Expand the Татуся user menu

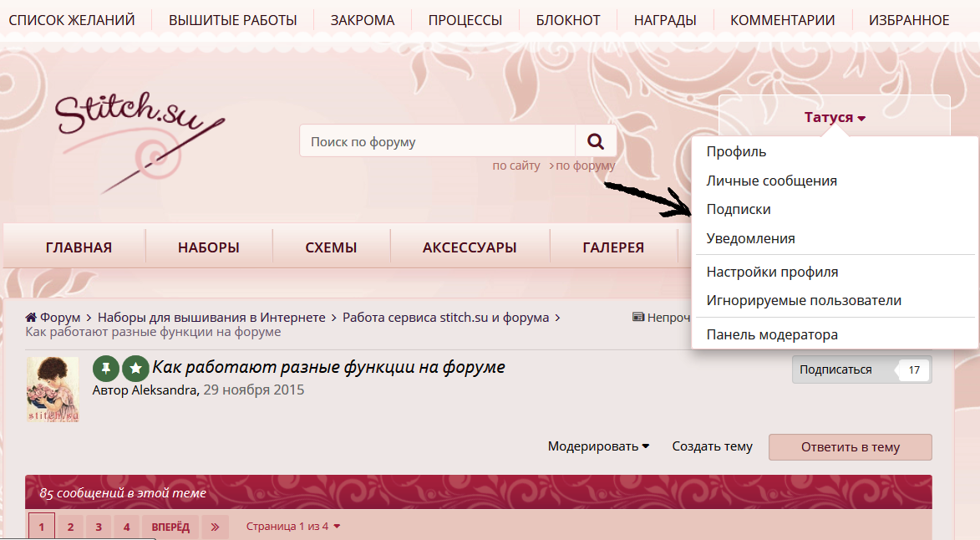point(835,118)
